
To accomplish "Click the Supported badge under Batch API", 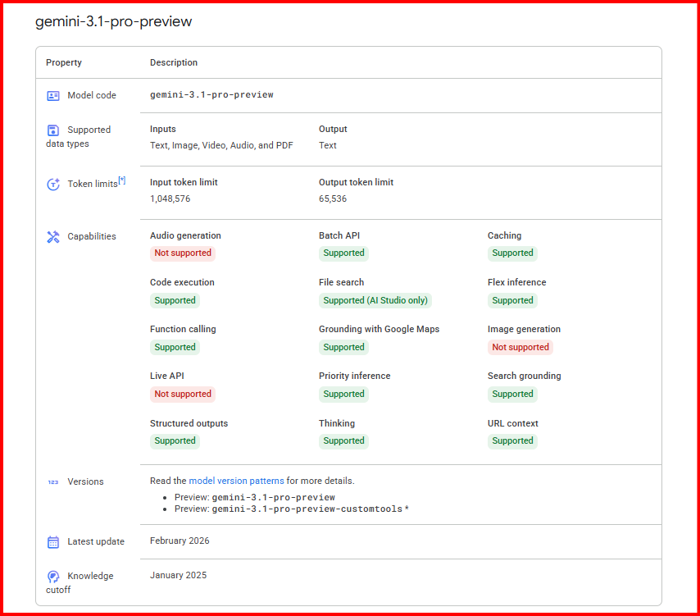I will [343, 253].
